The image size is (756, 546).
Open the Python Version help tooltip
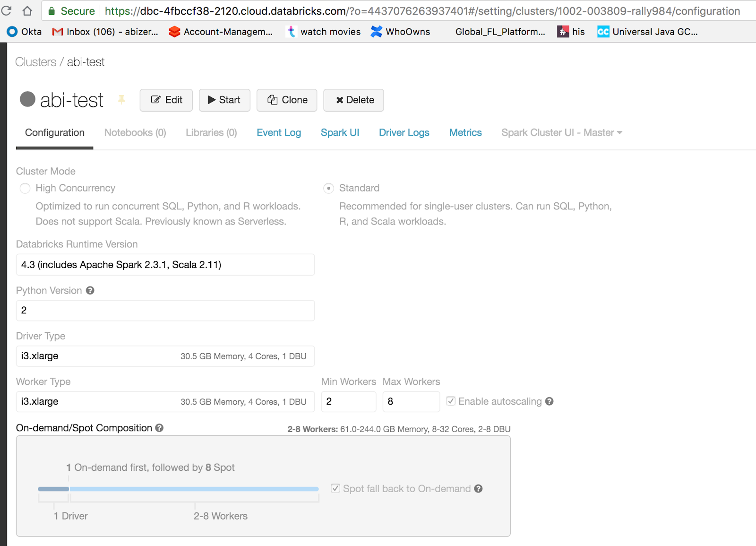[x=90, y=290]
